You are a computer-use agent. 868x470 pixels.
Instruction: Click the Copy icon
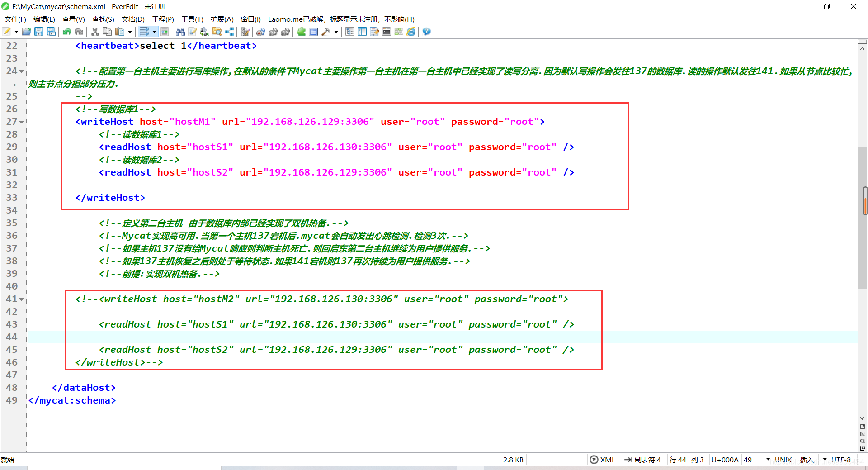tap(107, 32)
